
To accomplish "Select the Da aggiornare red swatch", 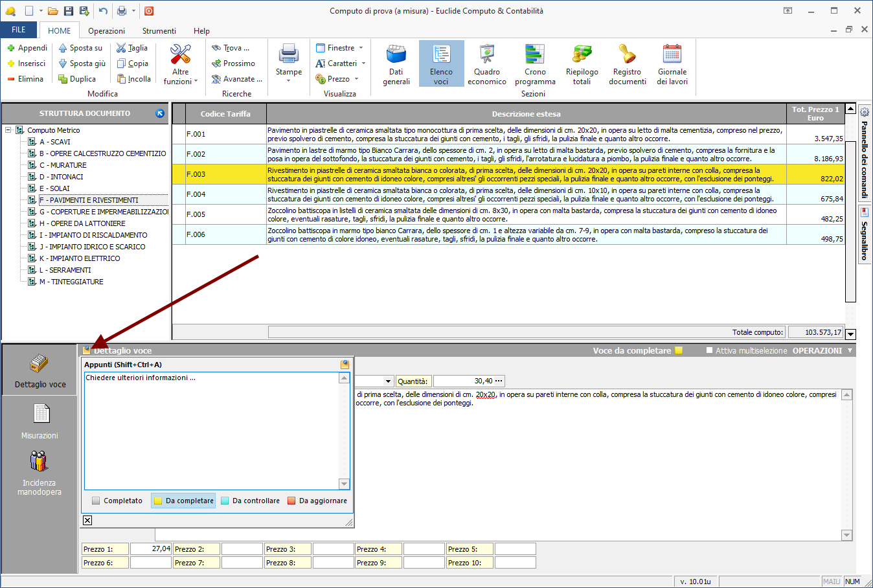I will (x=291, y=501).
